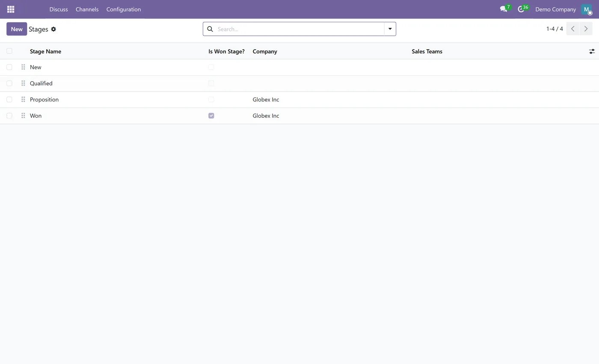
Task: Click the Sales Teams column header
Action: [427, 51]
